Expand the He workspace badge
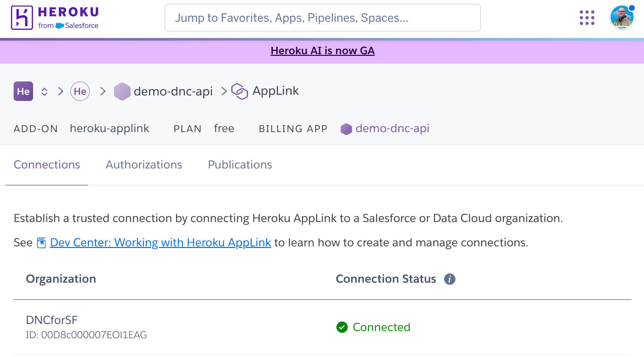Screen dimensions: 644x357 (x=23, y=91)
